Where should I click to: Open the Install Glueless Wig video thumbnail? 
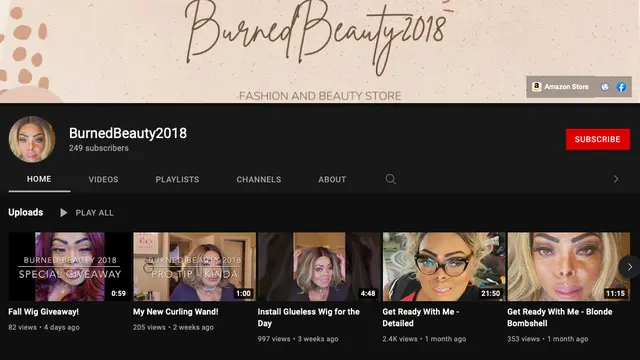click(319, 267)
